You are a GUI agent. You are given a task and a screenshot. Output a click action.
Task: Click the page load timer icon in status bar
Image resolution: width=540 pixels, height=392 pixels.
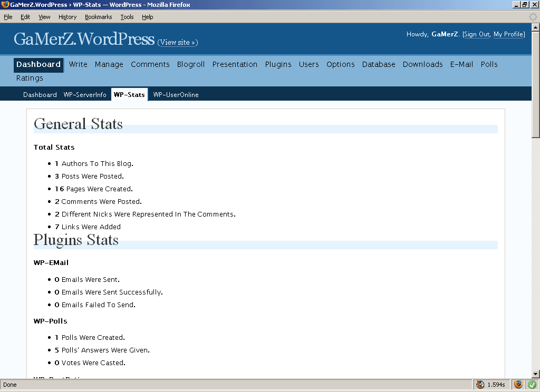point(480,385)
